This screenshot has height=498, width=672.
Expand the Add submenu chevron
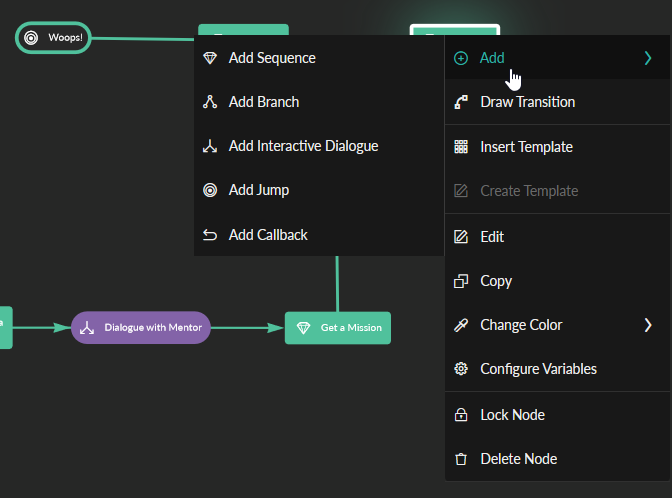[x=648, y=58]
